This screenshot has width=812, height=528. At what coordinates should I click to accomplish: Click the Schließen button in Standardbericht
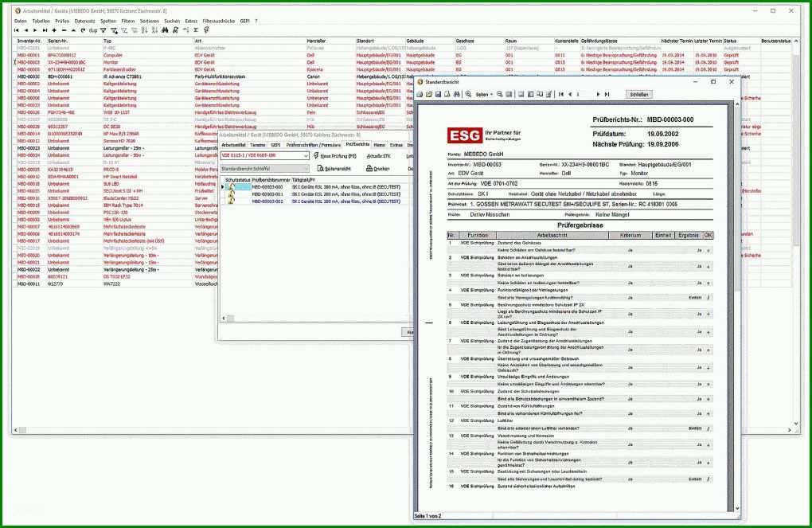pos(638,94)
